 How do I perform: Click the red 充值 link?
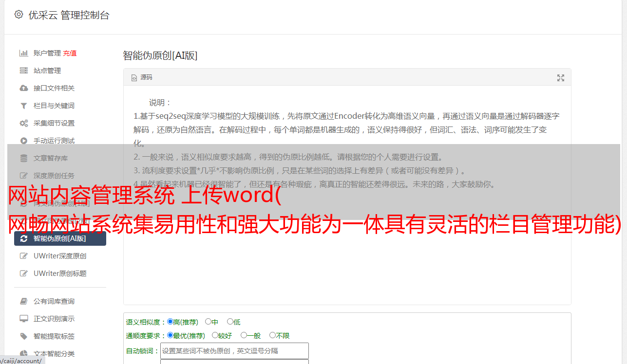(x=70, y=53)
